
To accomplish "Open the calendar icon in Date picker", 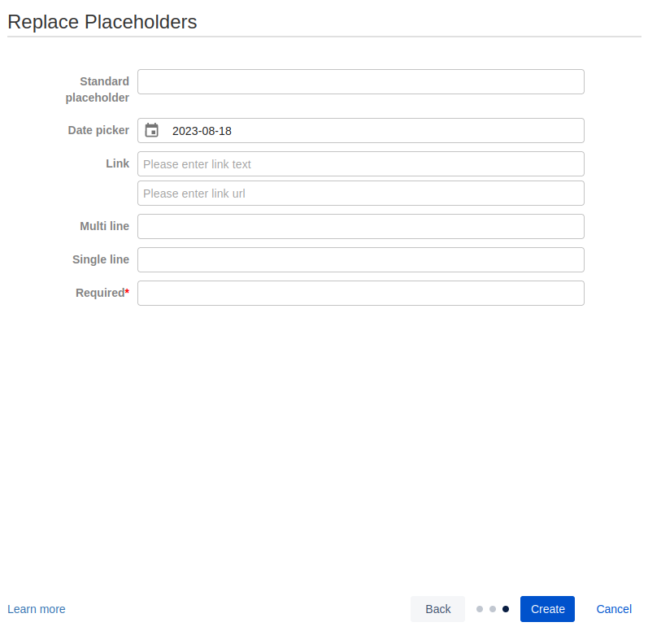I will click(x=152, y=130).
